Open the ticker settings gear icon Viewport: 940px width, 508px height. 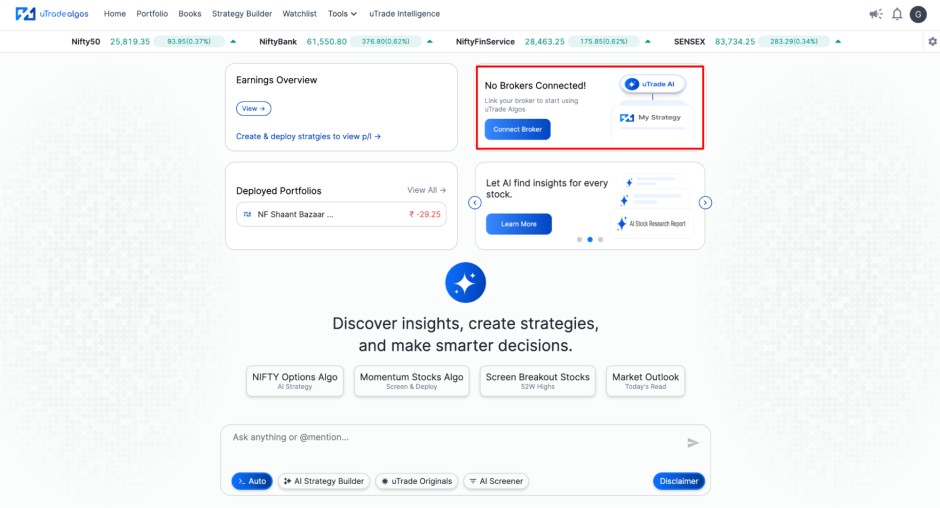(x=932, y=41)
